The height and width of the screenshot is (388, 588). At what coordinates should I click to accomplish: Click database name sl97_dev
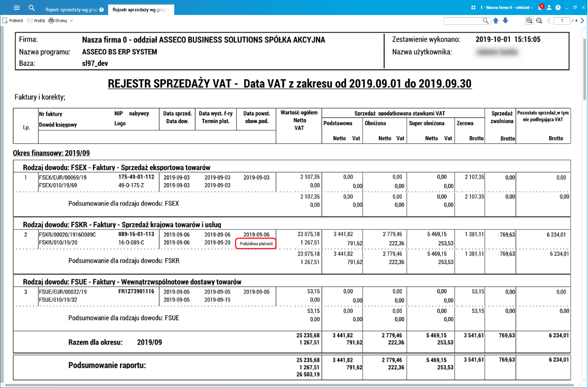95,64
